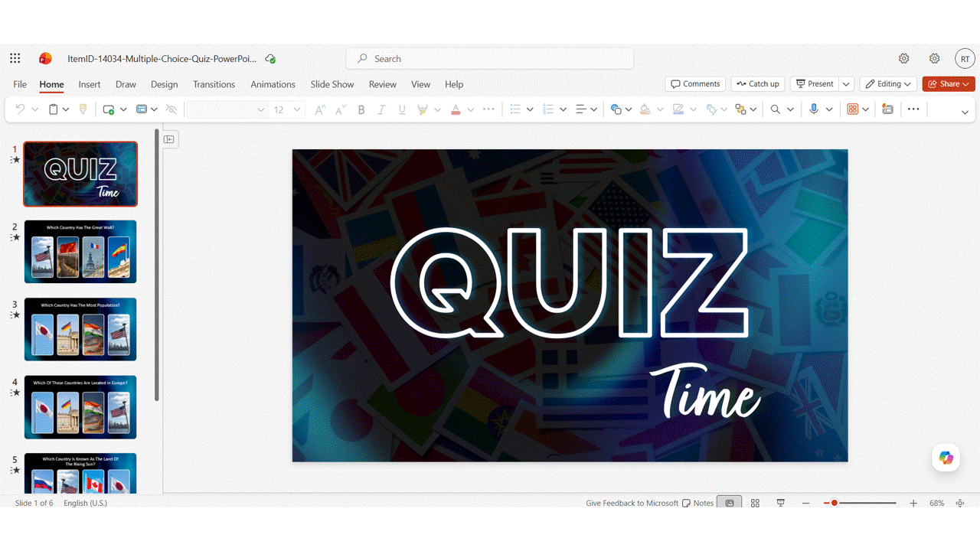Select slide 3 thumbnail about population

[x=80, y=329]
